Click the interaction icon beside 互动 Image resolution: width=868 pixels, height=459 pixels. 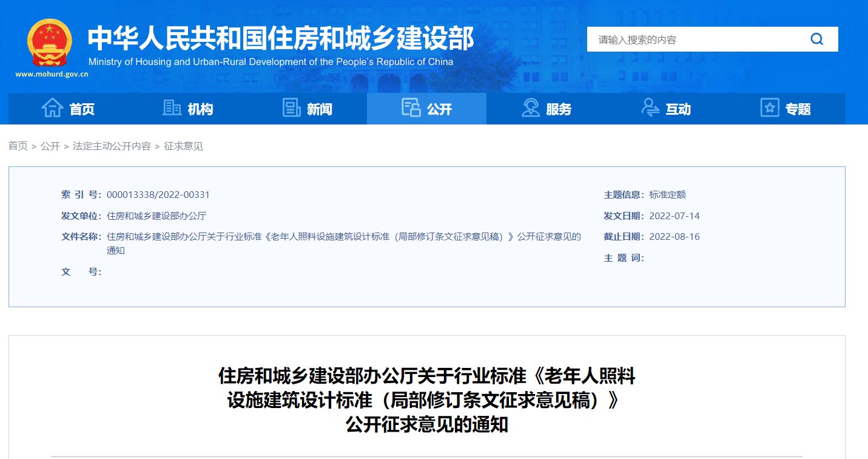[x=650, y=108]
